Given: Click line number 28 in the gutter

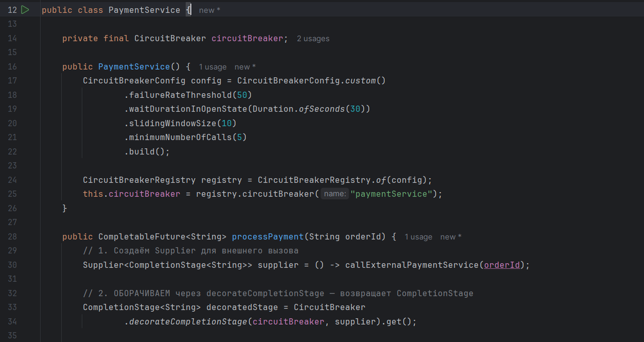Looking at the screenshot, I should pos(12,236).
